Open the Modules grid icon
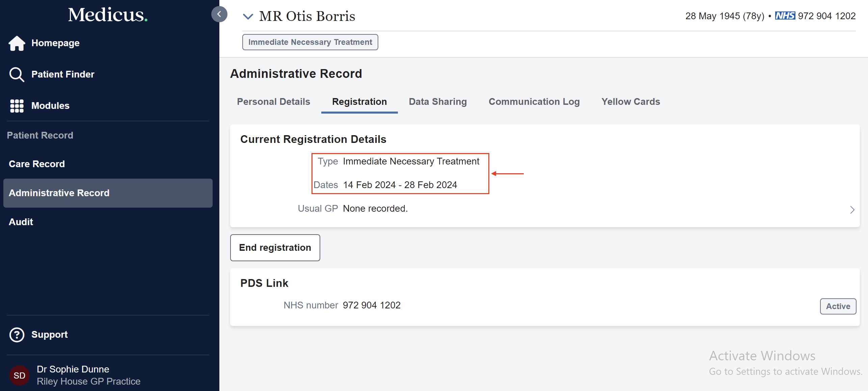The width and height of the screenshot is (868, 391). pyautogui.click(x=17, y=106)
